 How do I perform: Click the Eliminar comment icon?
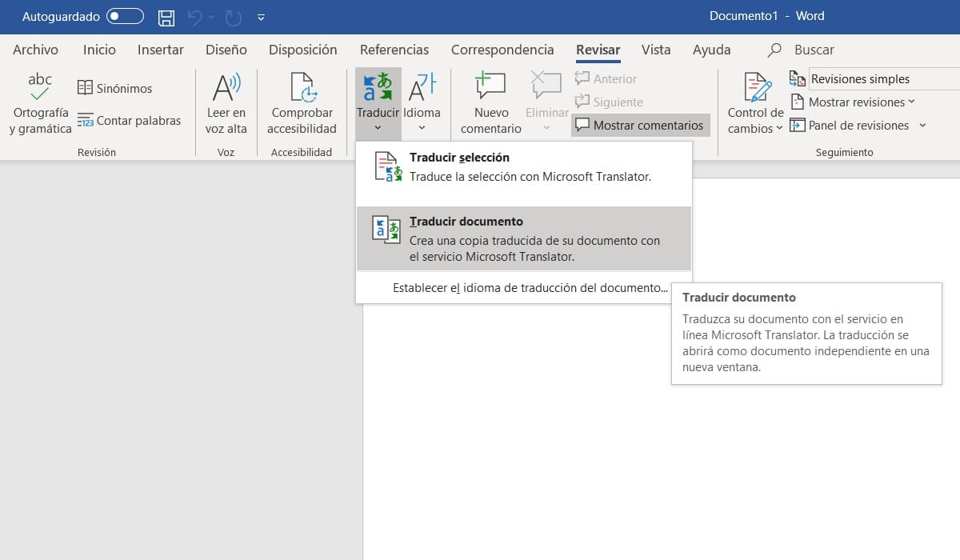(x=547, y=86)
